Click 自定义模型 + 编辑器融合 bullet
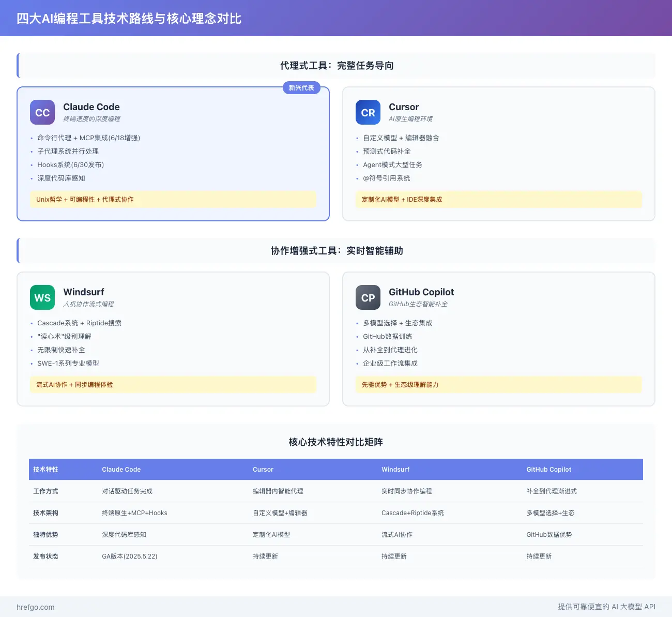Viewport: 672px width, 617px height. 401,138
